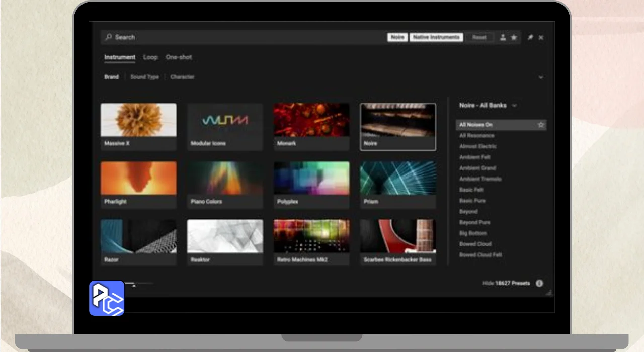Filter favorites with the star icon
The height and width of the screenshot is (352, 644).
514,37
